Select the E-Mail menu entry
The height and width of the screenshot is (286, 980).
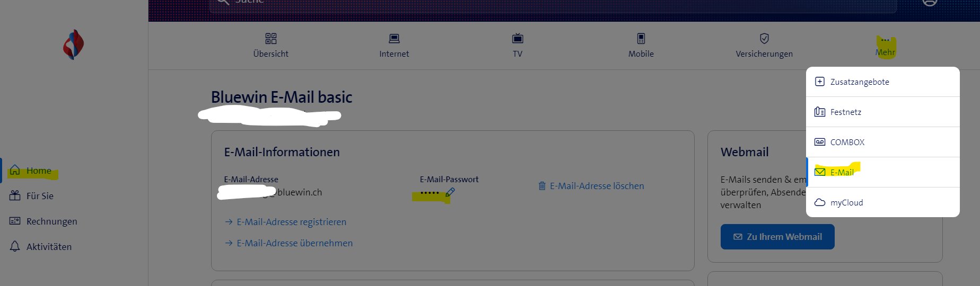click(842, 172)
